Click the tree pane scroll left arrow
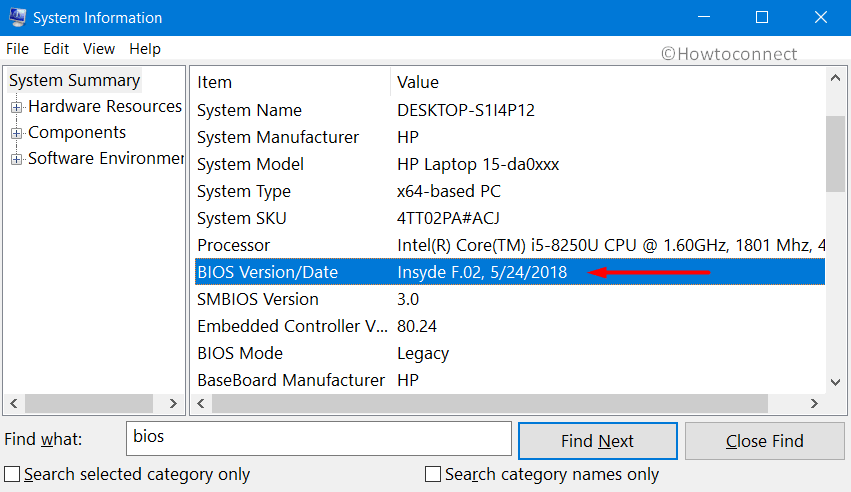 14,403
